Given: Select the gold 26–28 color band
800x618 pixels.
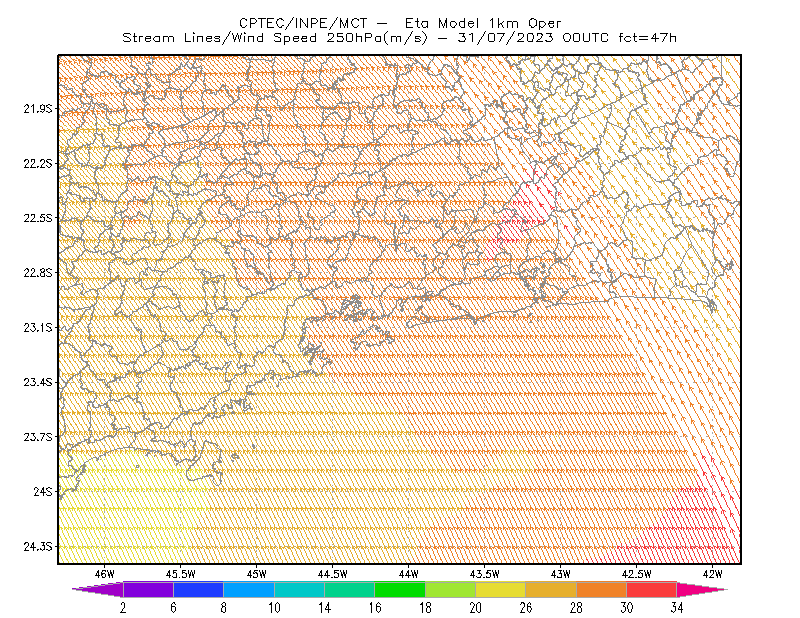Looking at the screenshot, I should pyautogui.click(x=551, y=589).
